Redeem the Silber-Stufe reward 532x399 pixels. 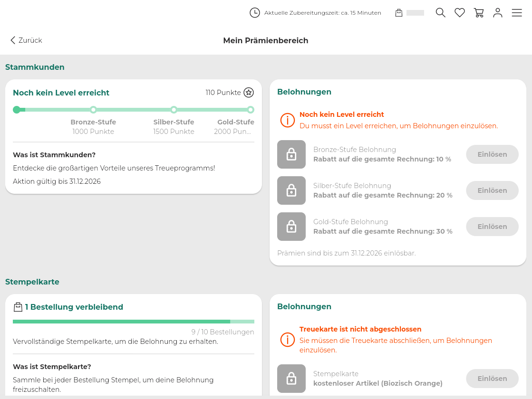pyautogui.click(x=492, y=190)
